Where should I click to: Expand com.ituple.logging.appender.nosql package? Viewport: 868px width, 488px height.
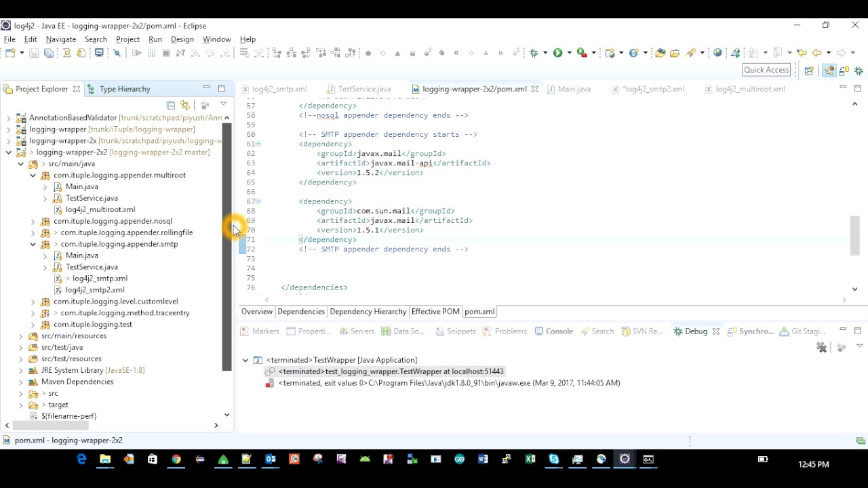(33, 222)
